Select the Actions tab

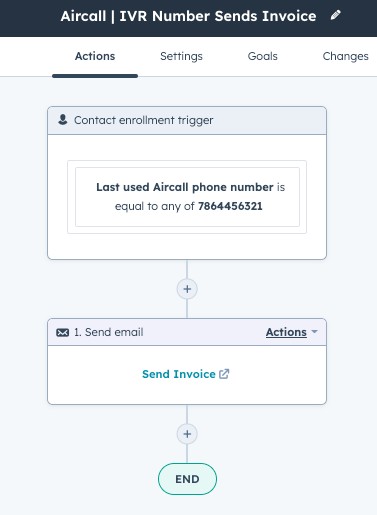pyautogui.click(x=95, y=56)
